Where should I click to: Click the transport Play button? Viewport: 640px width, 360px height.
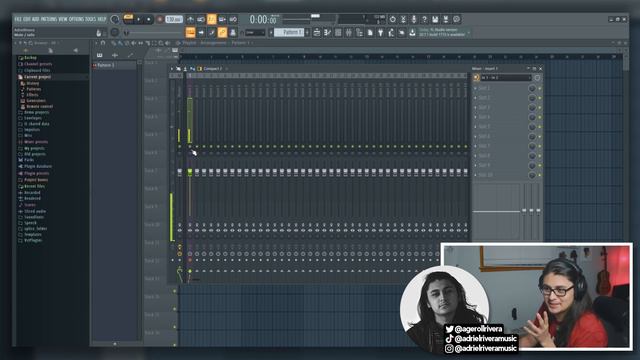tap(139, 19)
